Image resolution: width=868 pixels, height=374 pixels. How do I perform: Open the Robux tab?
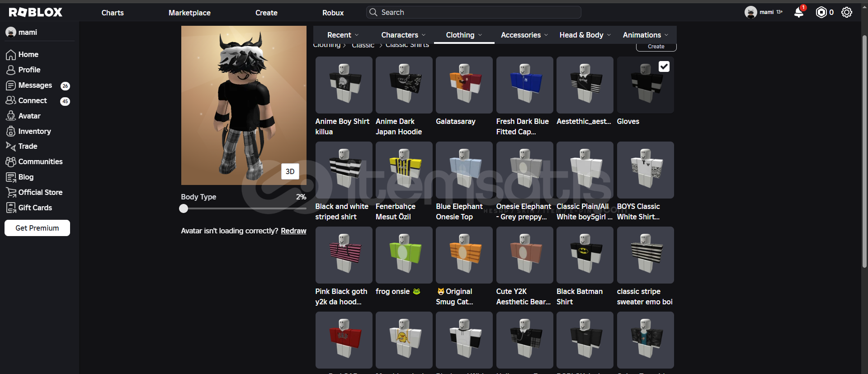(333, 13)
